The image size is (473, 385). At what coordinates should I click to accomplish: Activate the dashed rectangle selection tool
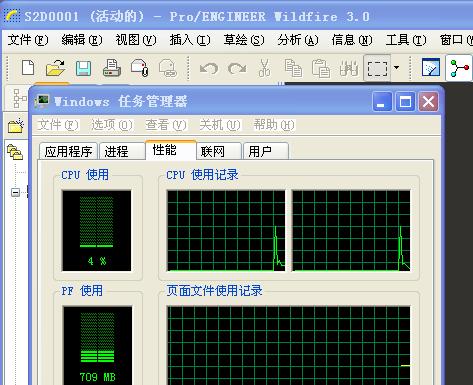[x=377, y=68]
